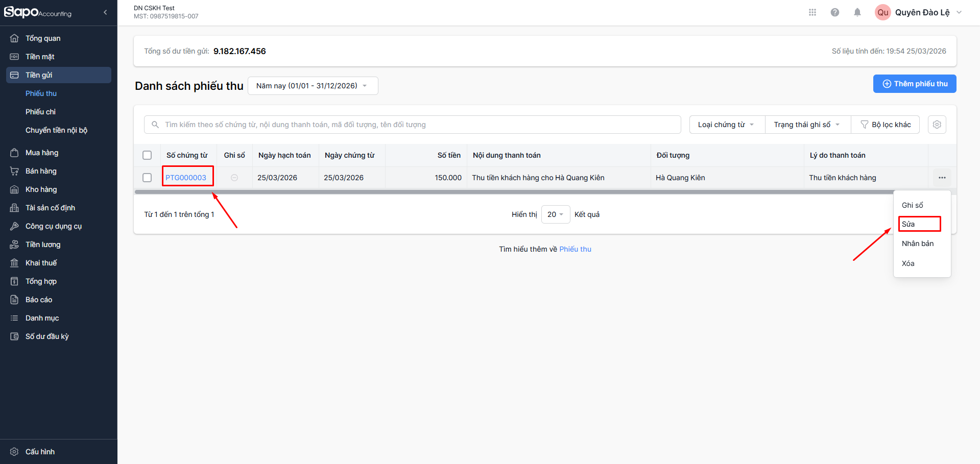This screenshot has width=980, height=464.
Task: Open the apps grid icon
Action: [812, 12]
